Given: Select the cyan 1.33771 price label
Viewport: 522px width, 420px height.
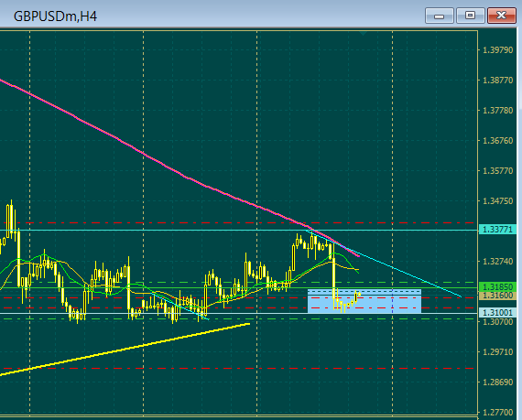Looking at the screenshot, I should click(497, 230).
